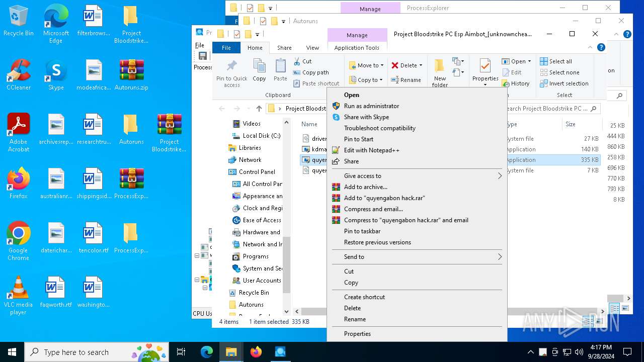
Task: Choose Run as administrator from context menu
Action: point(417,106)
